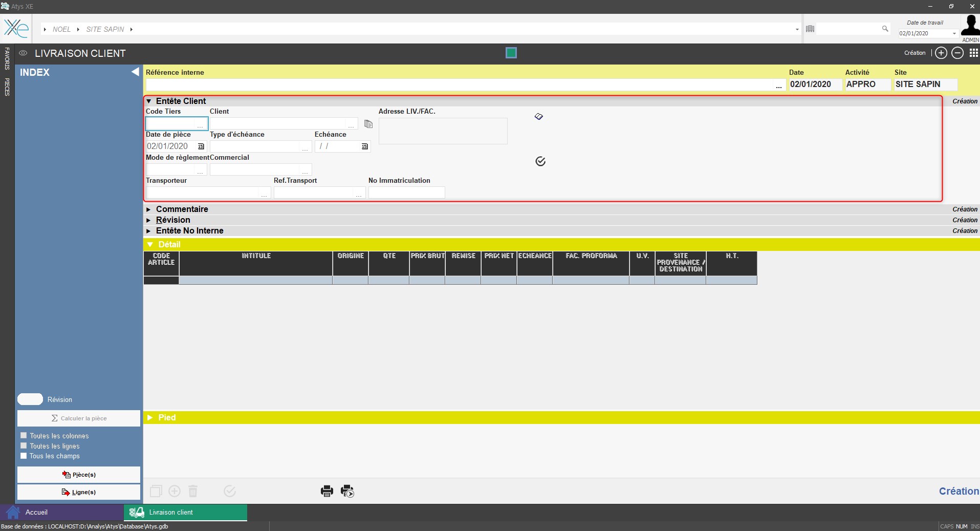Click the printer icon in bottom toolbar
The image size is (980, 531).
326,492
